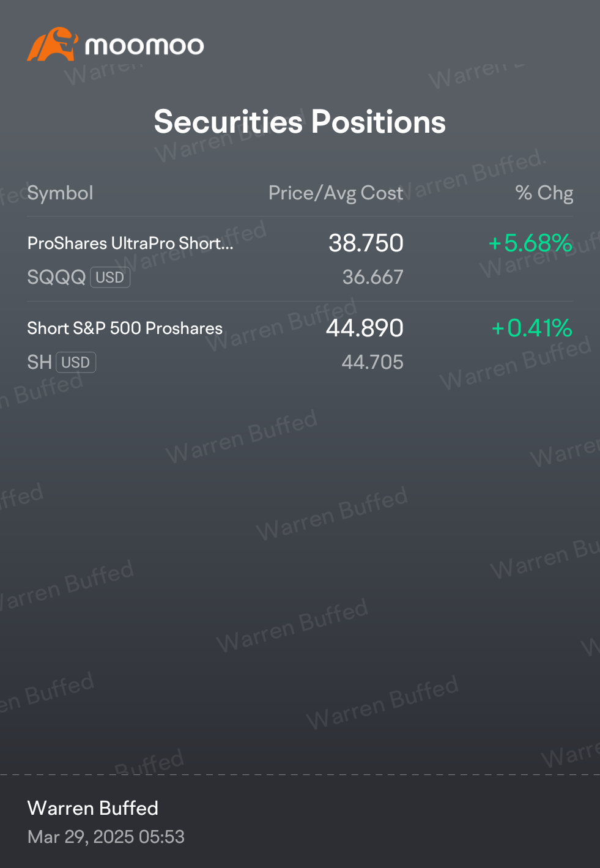Click the +0.41% change value
Viewport: 600px width, 868px height.
[531, 328]
